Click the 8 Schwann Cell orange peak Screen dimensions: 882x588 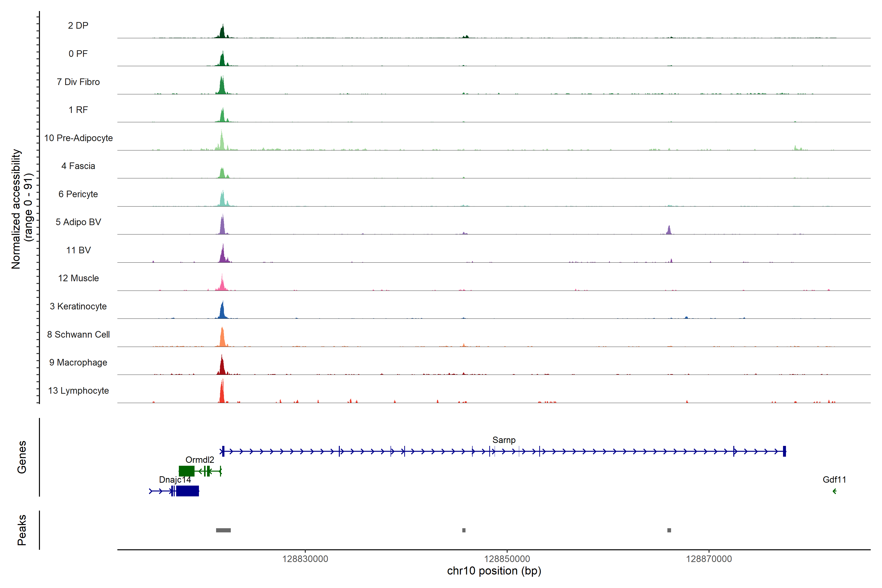coord(222,338)
